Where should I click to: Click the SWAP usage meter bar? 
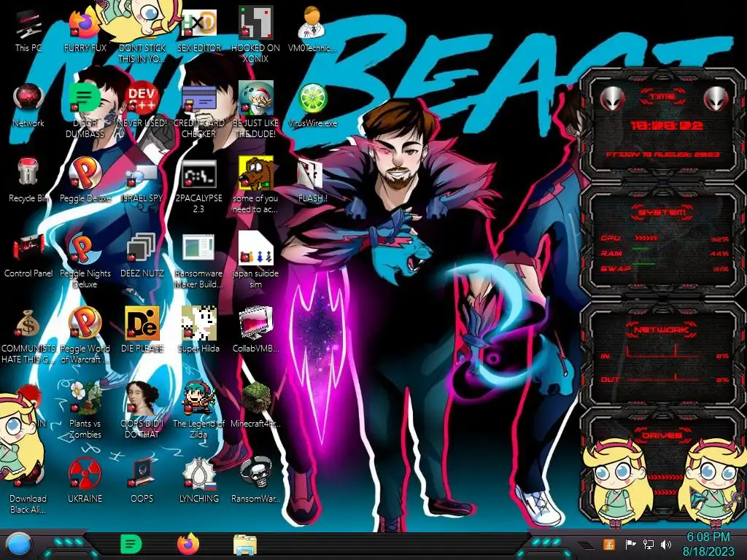click(x=643, y=264)
